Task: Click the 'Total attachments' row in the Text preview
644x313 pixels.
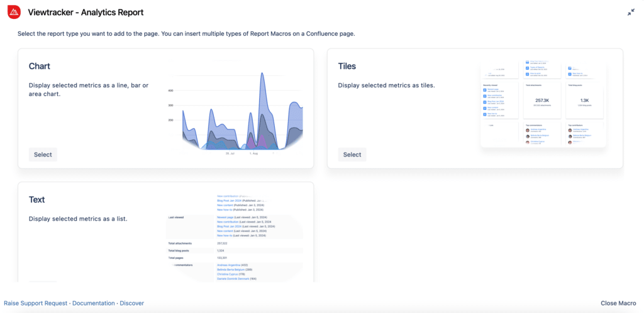Action: (235, 243)
